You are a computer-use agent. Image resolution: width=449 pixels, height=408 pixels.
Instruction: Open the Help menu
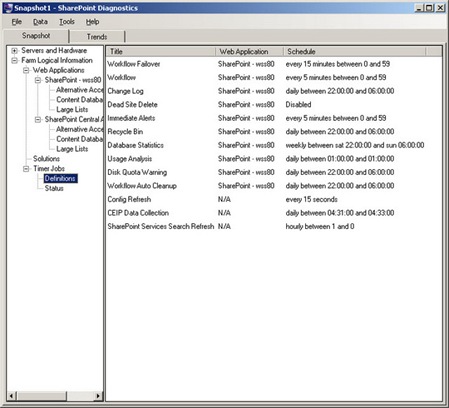pos(92,22)
